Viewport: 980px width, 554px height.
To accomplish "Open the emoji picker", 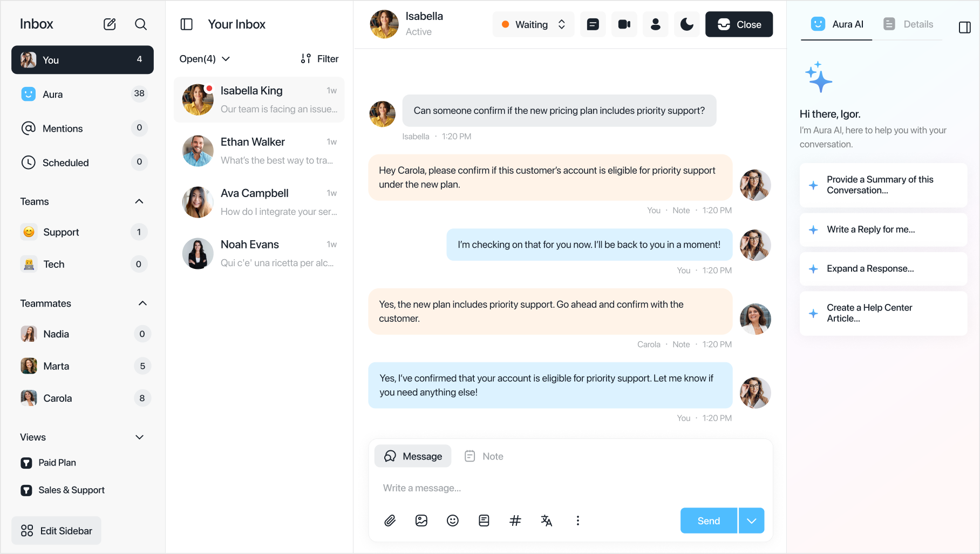I will [x=453, y=521].
